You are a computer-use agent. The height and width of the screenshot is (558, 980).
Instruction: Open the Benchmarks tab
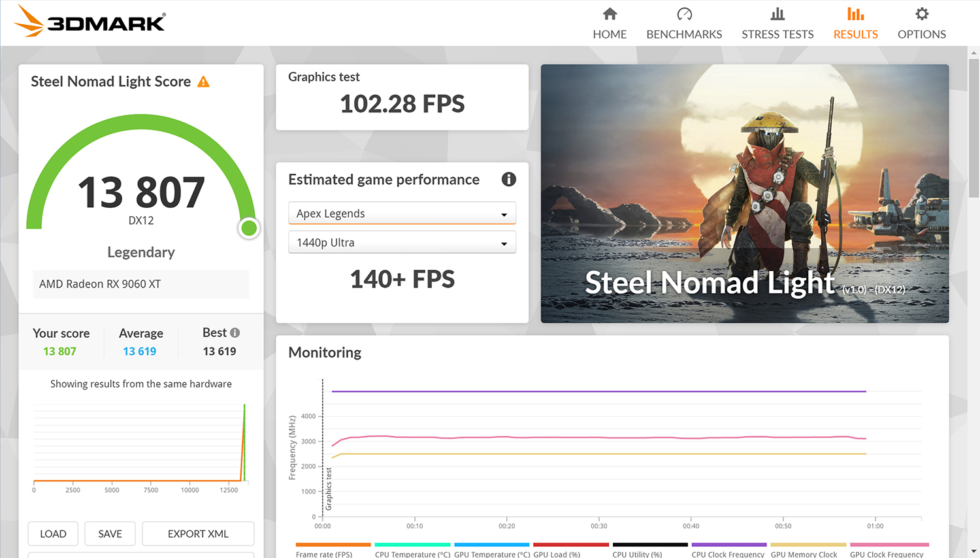click(x=684, y=24)
